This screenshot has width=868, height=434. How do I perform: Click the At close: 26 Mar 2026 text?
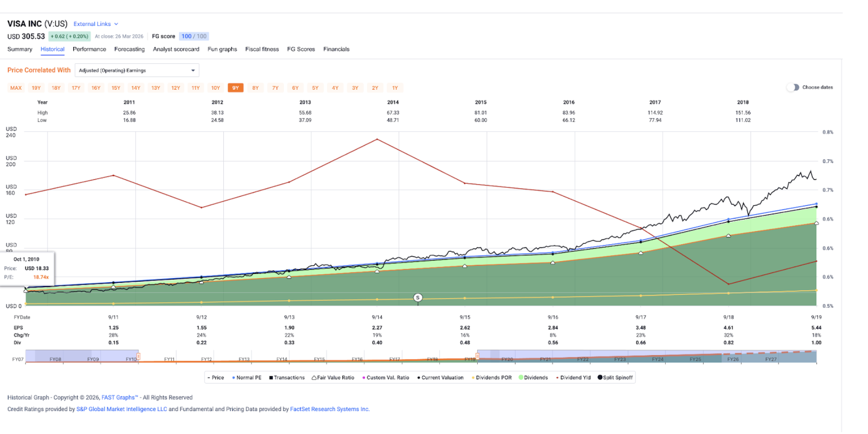tap(119, 37)
